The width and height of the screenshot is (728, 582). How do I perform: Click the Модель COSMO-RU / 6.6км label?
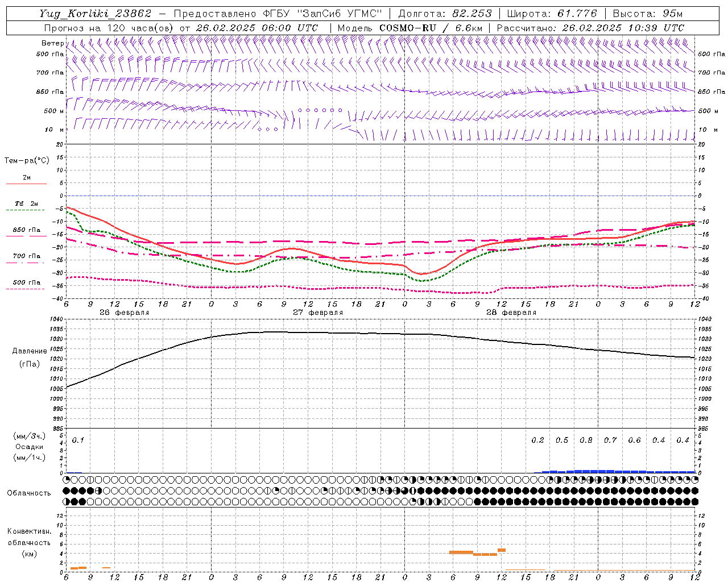coord(410,28)
